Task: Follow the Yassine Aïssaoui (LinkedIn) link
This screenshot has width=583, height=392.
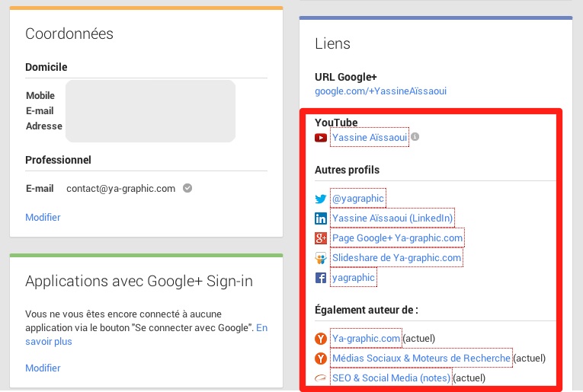Action: (x=392, y=218)
